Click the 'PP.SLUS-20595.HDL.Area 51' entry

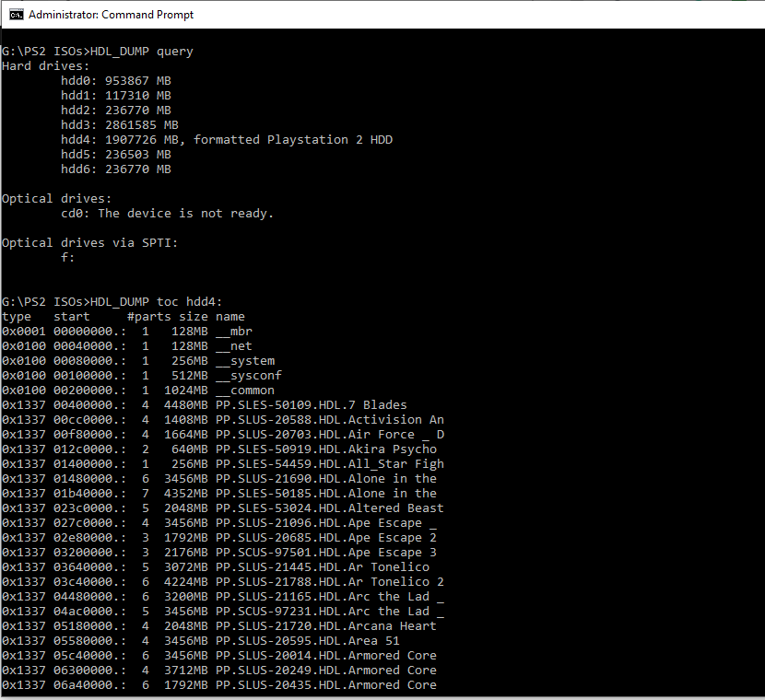click(x=308, y=640)
